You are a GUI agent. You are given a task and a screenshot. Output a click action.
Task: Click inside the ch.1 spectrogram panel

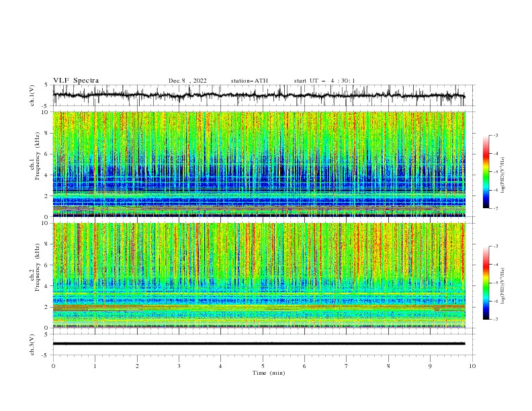coord(259,164)
